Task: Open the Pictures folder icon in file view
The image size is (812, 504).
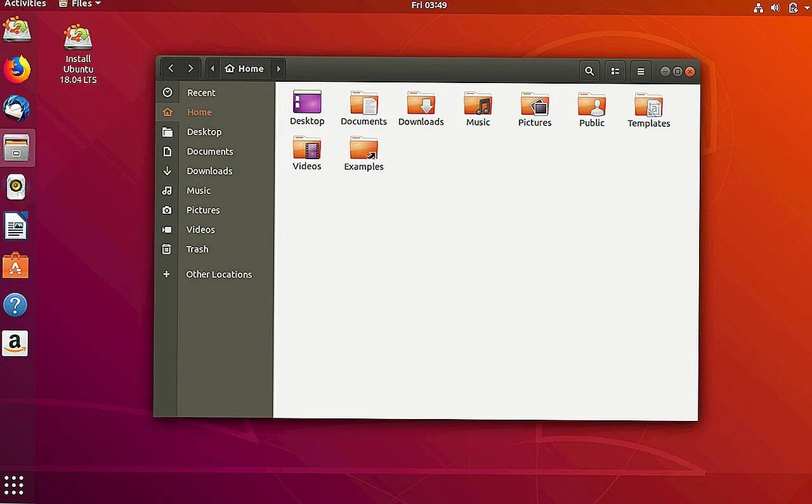Action: click(535, 104)
